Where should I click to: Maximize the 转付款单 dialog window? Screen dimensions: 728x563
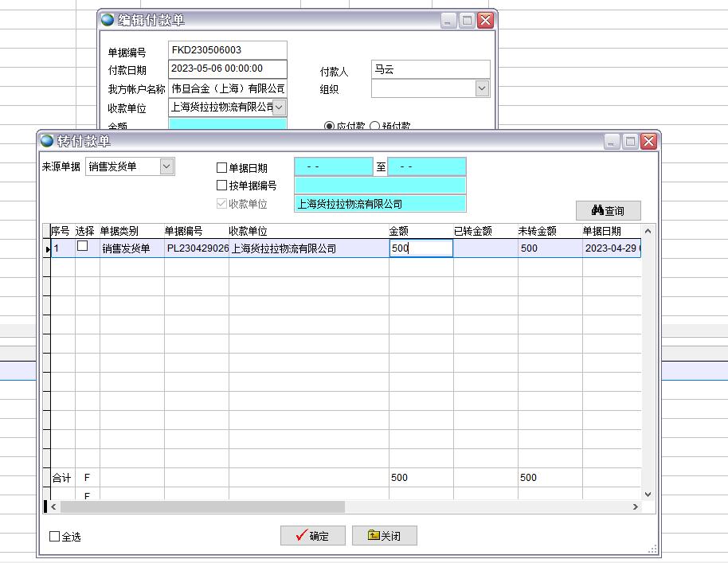(x=630, y=141)
